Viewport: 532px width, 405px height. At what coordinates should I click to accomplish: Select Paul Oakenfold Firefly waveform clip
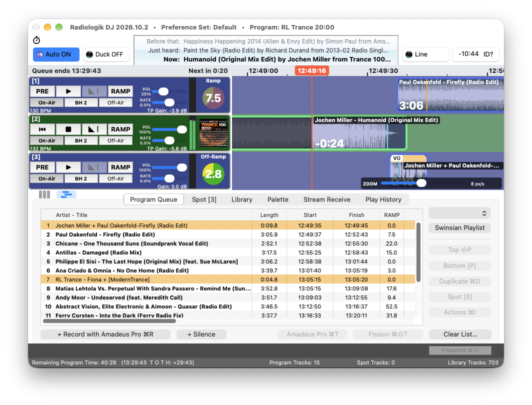pos(450,95)
